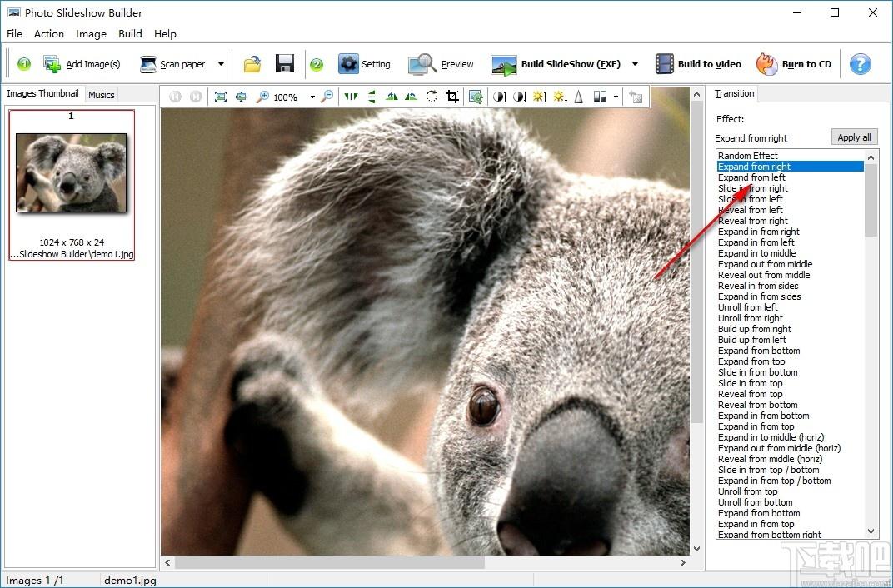Pick the Slide in from bottom effect
The width and height of the screenshot is (893, 588).
pyautogui.click(x=790, y=371)
